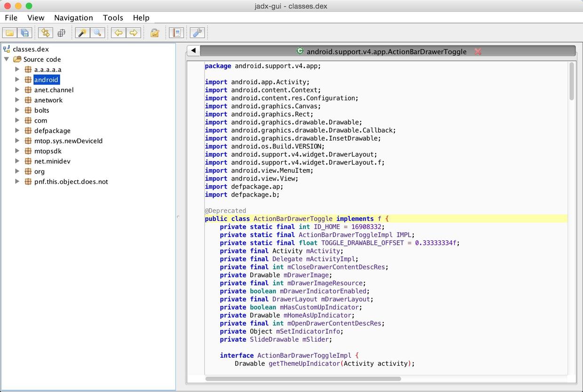Image resolution: width=583 pixels, height=392 pixels.
Task: Navigate forward with the right arrow icon
Action: 134,33
